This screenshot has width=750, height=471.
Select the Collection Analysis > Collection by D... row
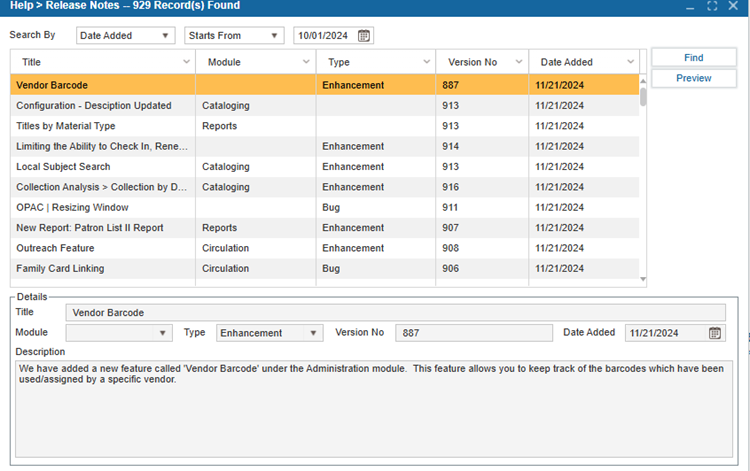point(324,187)
